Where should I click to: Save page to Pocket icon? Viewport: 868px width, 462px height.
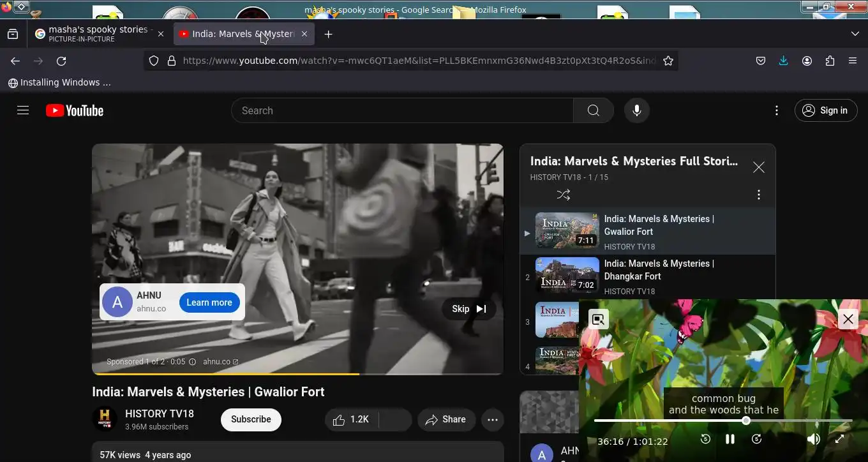pos(761,61)
